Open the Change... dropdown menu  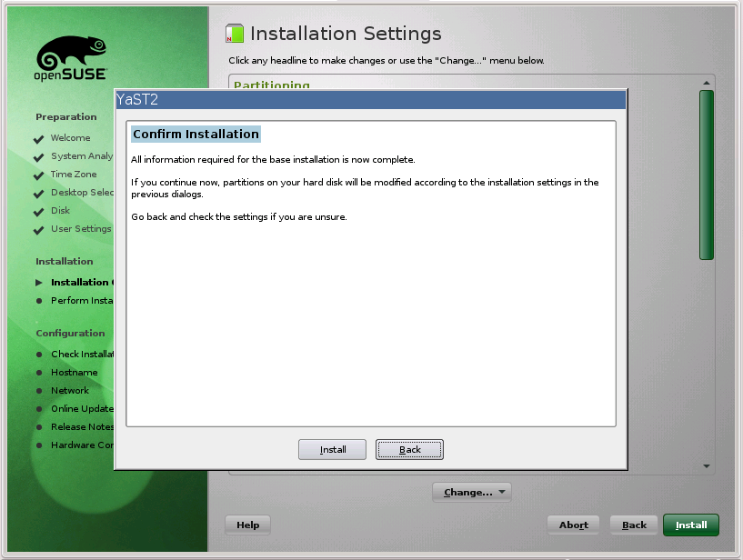tap(471, 492)
